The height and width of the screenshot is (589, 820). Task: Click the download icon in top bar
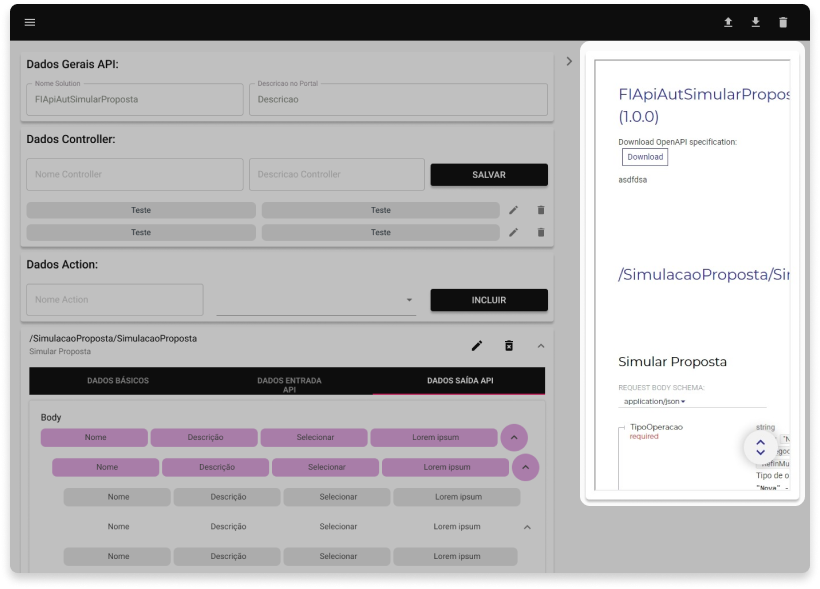point(756,22)
